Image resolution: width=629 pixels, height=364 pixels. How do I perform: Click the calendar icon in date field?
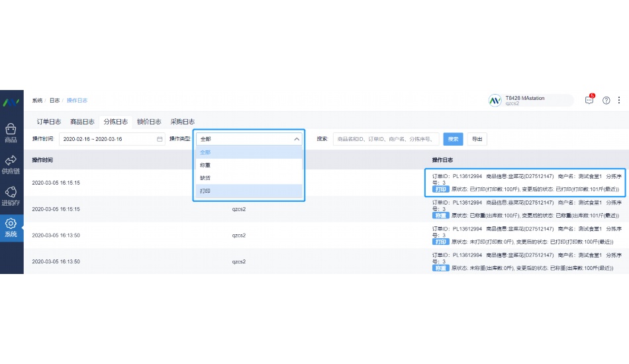point(160,139)
